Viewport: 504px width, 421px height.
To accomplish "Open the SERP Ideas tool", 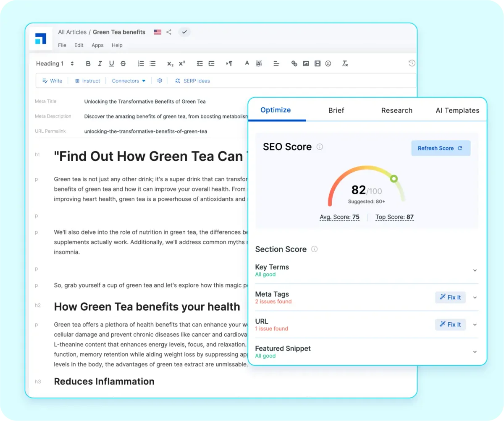I will (192, 81).
